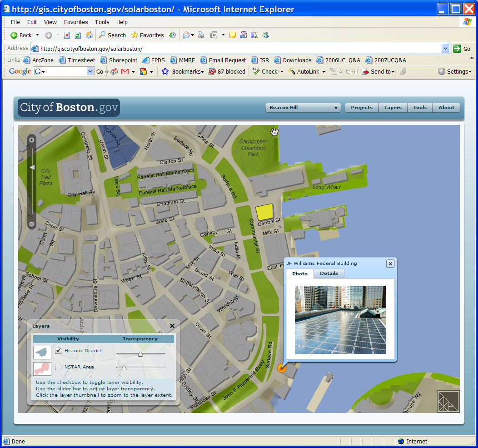The height and width of the screenshot is (448, 478).
Task: Open the Beacon Hill neighborhood dropdown
Action: (x=304, y=108)
